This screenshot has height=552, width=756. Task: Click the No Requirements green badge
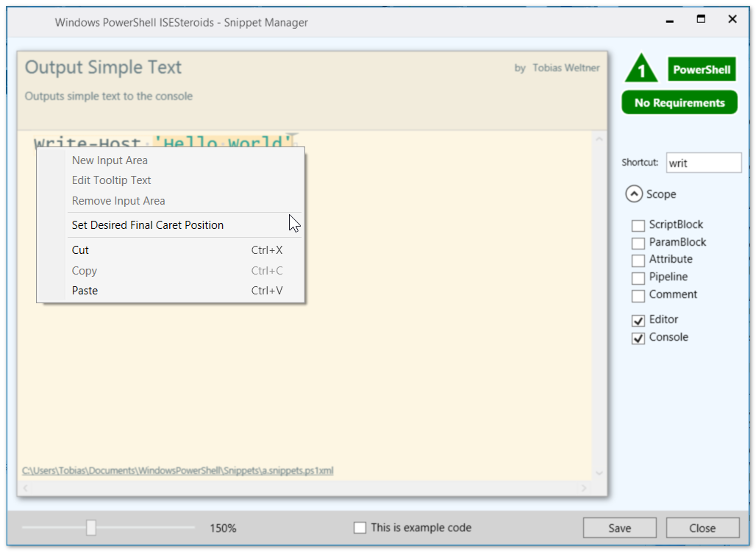tap(679, 103)
